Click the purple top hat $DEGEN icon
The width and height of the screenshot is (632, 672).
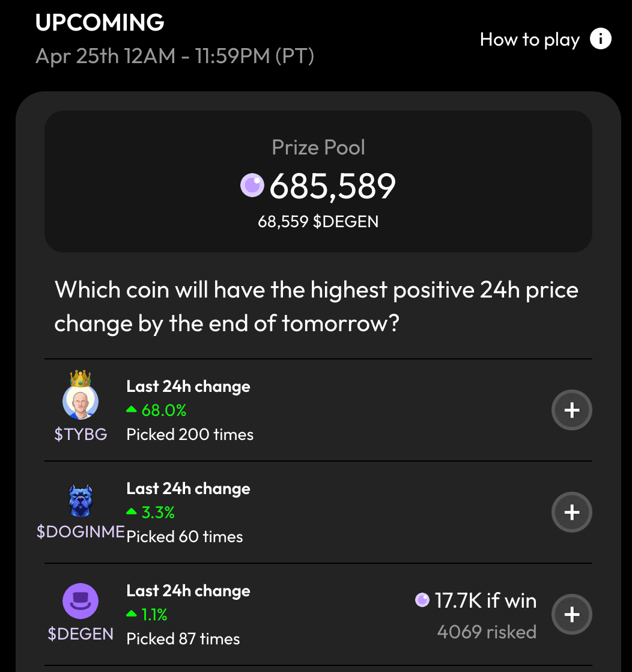click(x=81, y=602)
